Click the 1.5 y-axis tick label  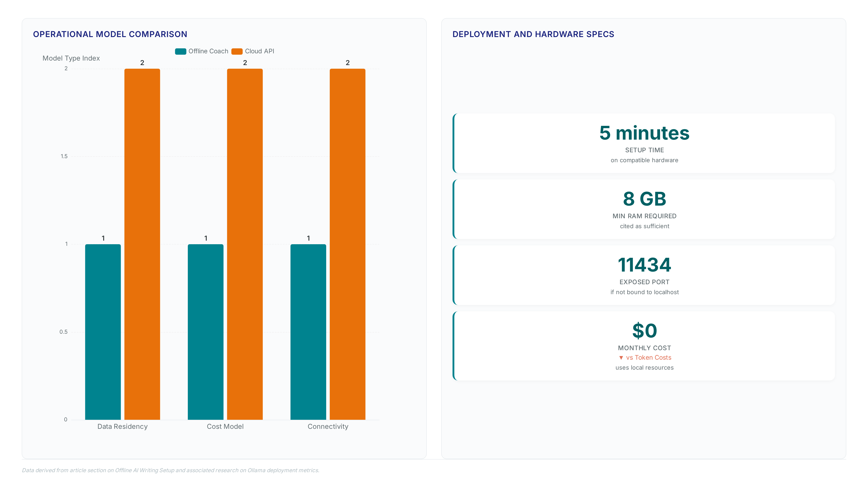[x=64, y=156]
